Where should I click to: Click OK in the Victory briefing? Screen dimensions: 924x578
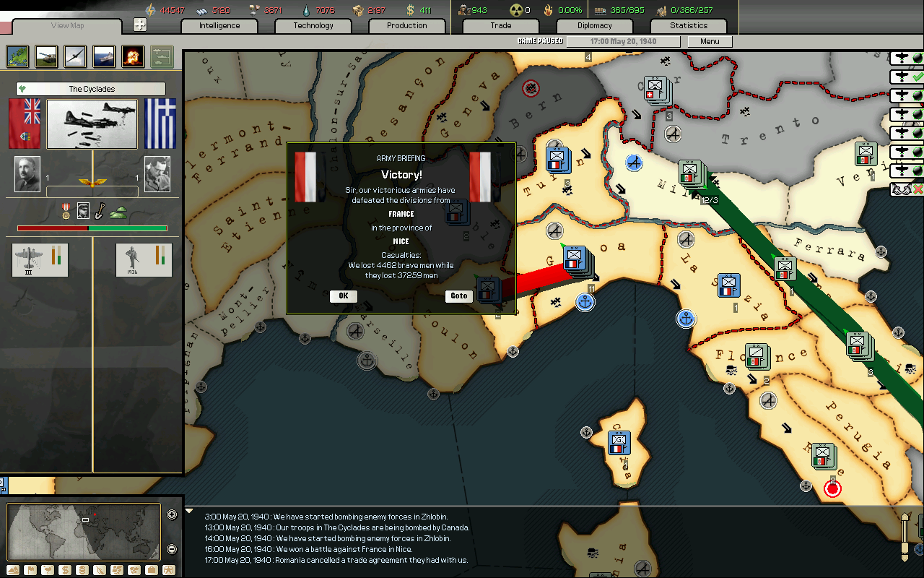(343, 296)
